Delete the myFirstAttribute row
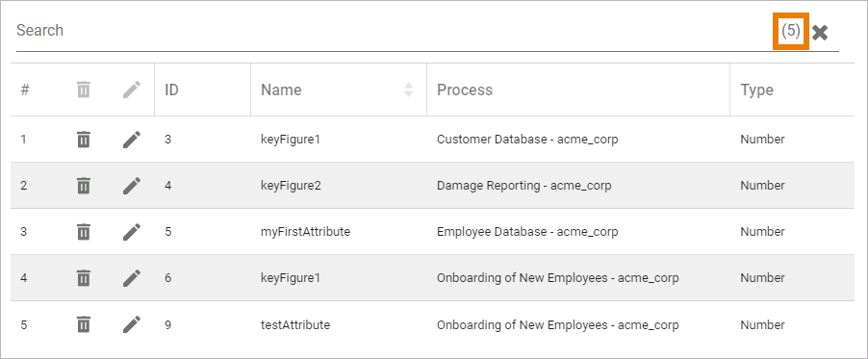The width and height of the screenshot is (868, 359). pos(83,232)
